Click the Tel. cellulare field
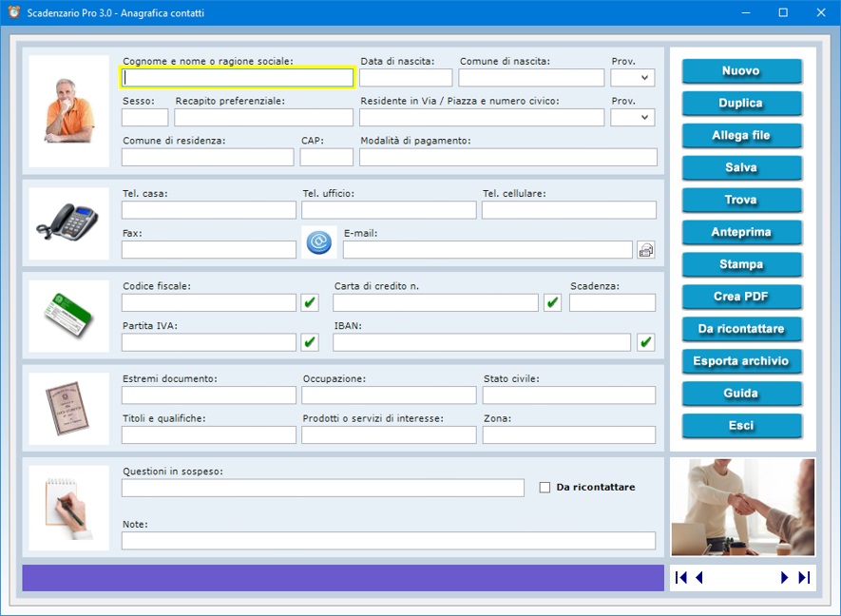841x616 pixels. [x=568, y=210]
